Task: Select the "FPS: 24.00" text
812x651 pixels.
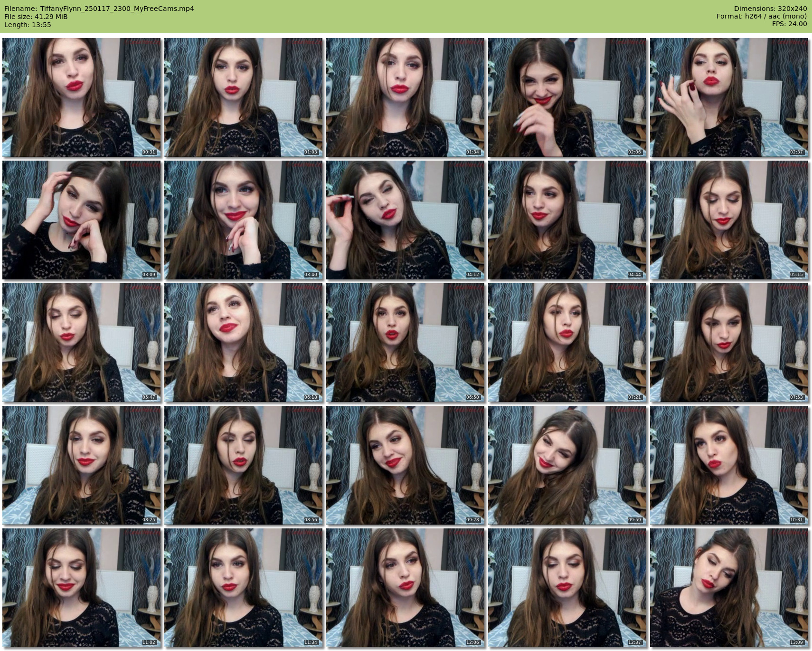Action: [x=789, y=25]
